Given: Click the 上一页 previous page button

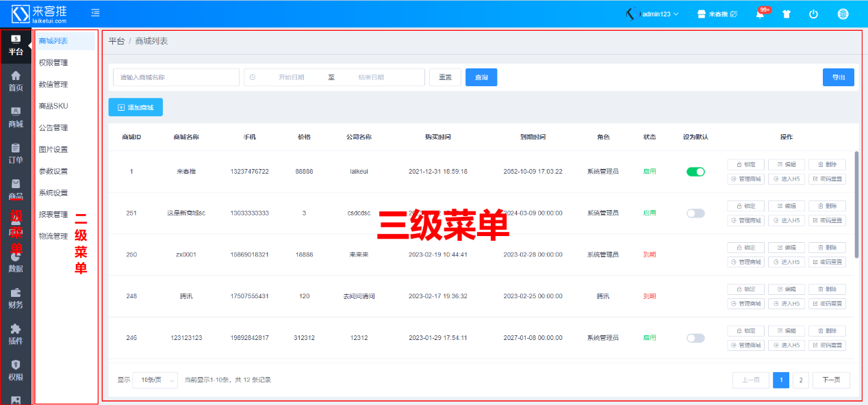Looking at the screenshot, I should coord(751,380).
